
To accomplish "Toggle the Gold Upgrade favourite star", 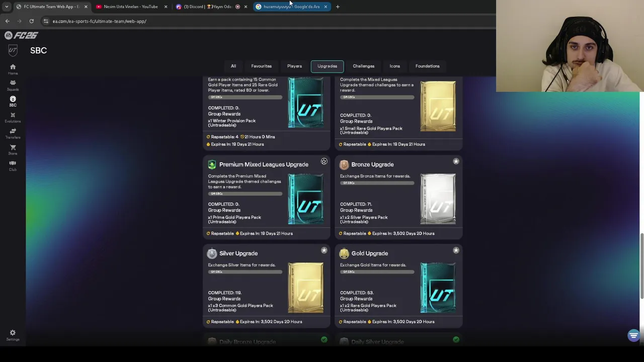I will point(456,250).
